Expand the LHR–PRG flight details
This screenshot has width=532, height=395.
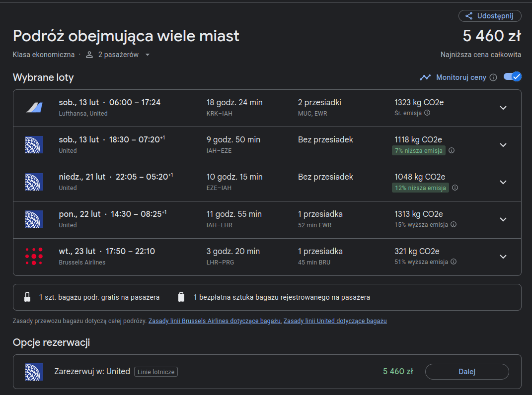click(503, 257)
